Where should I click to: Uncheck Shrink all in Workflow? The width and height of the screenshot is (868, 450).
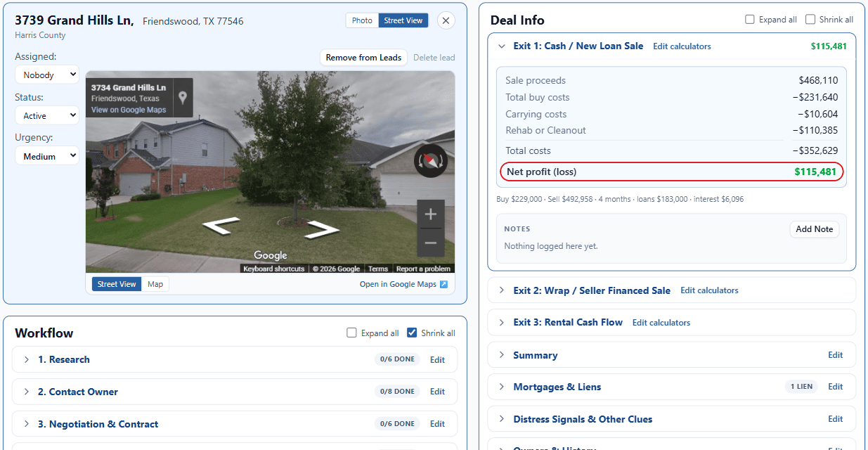pos(412,333)
